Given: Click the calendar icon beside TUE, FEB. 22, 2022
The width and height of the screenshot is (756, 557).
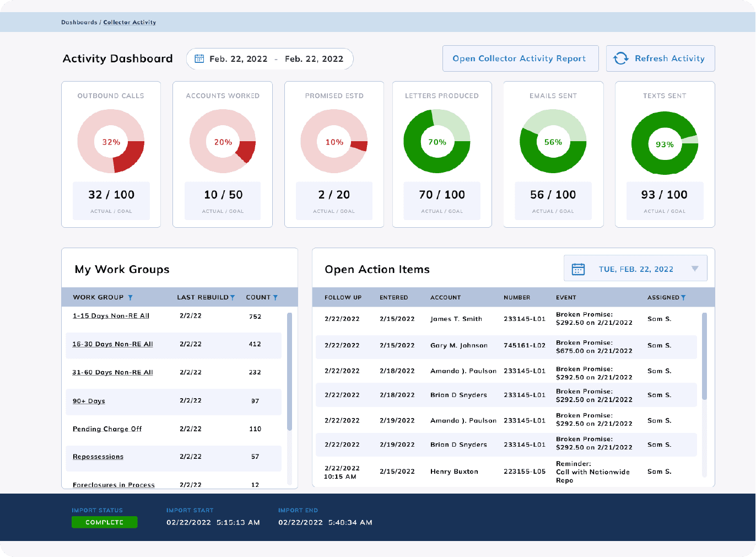Looking at the screenshot, I should (x=577, y=269).
